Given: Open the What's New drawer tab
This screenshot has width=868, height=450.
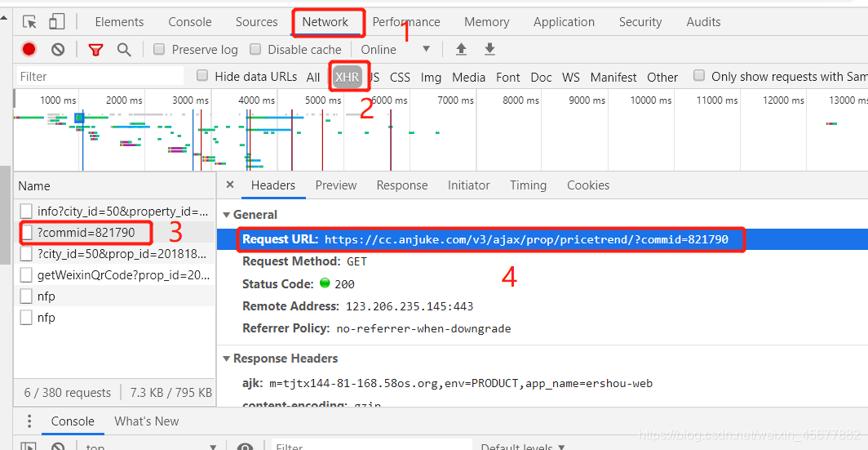Looking at the screenshot, I should click(x=147, y=421).
